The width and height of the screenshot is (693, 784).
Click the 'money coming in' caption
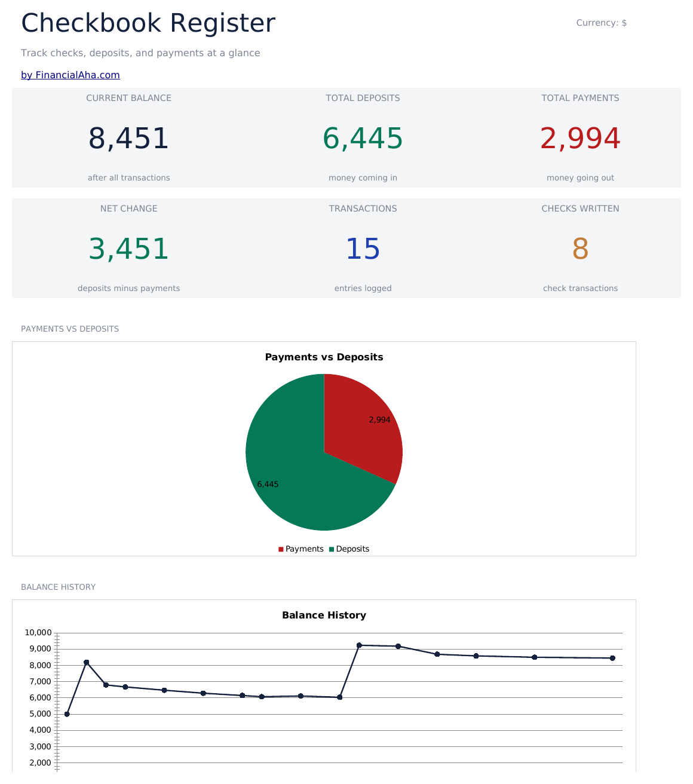coord(363,177)
